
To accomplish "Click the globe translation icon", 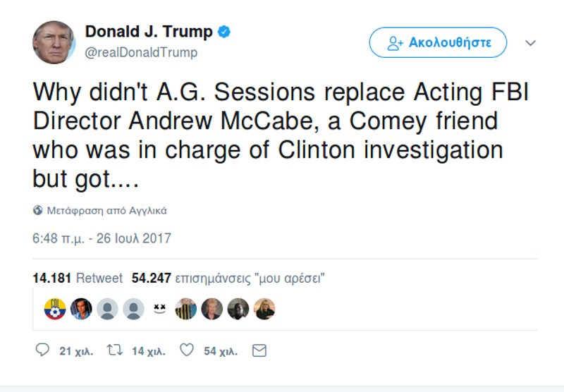I will pyautogui.click(x=37, y=211).
